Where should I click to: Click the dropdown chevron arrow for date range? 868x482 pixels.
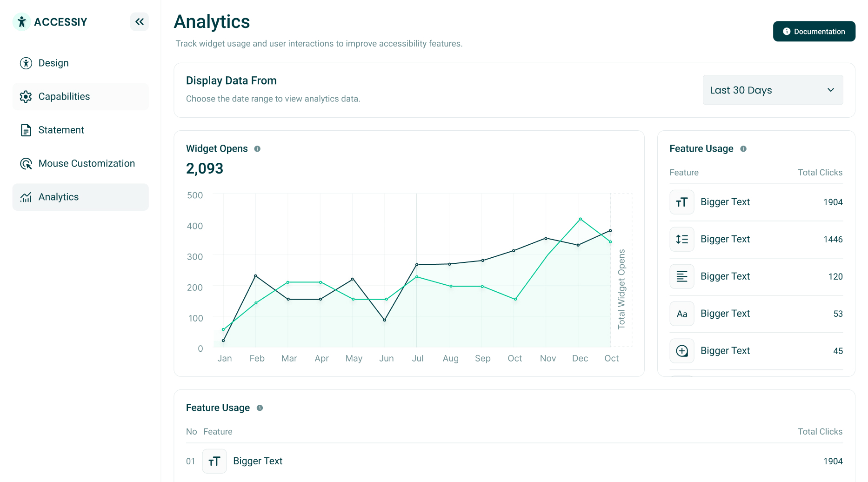click(x=831, y=90)
